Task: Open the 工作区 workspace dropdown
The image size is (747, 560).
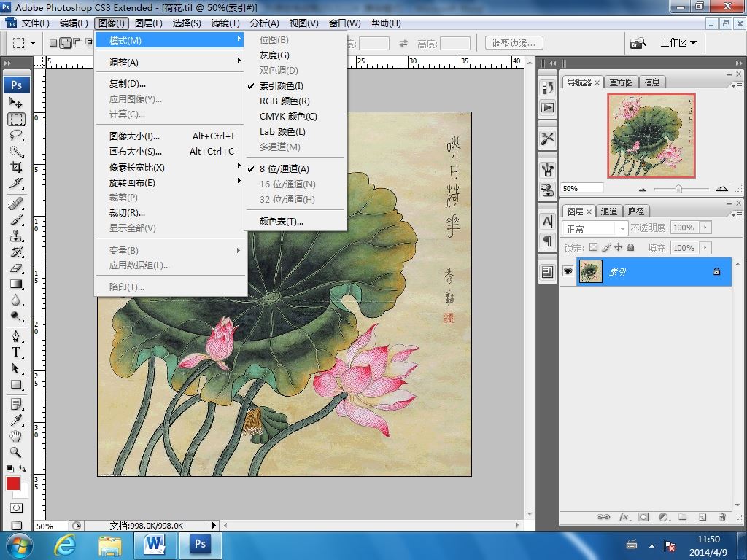Action: pos(678,43)
